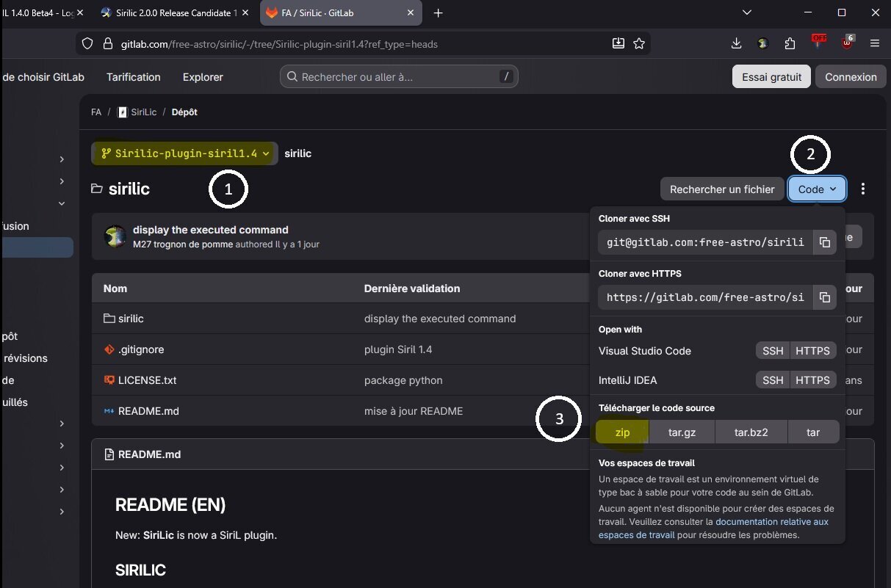Open repository actions kebab menu
Viewport: 891px width, 588px height.
click(863, 189)
